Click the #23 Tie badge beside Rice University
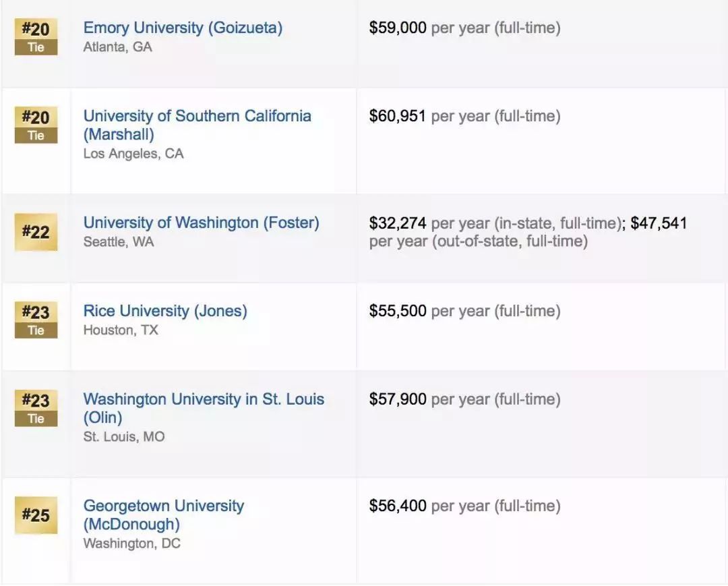Screen dimensions: 728x586 36,320
